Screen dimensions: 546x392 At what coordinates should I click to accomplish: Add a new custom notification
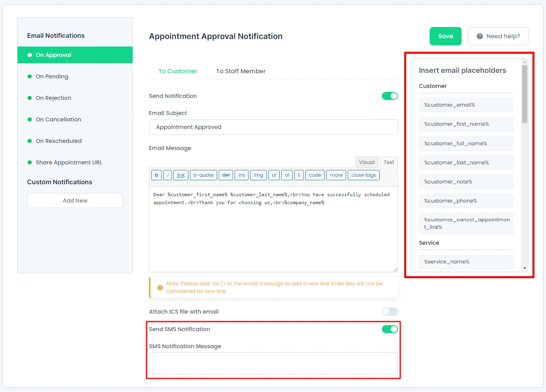74,201
